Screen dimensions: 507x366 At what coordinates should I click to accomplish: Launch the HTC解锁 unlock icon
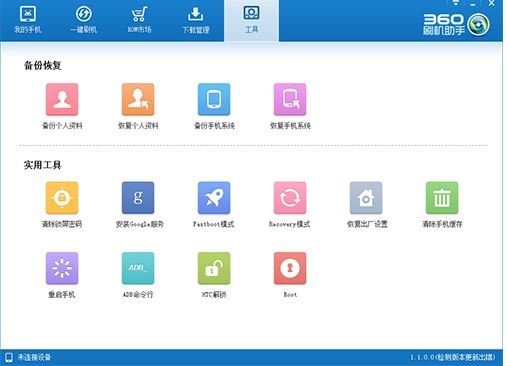point(214,268)
